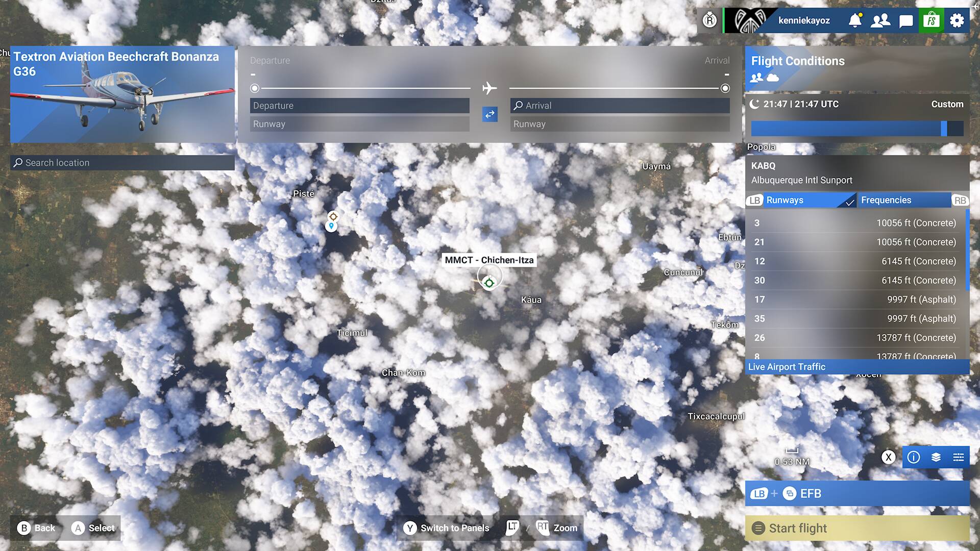Click the KABQ airport code
Image resolution: width=980 pixels, height=551 pixels.
tap(763, 166)
